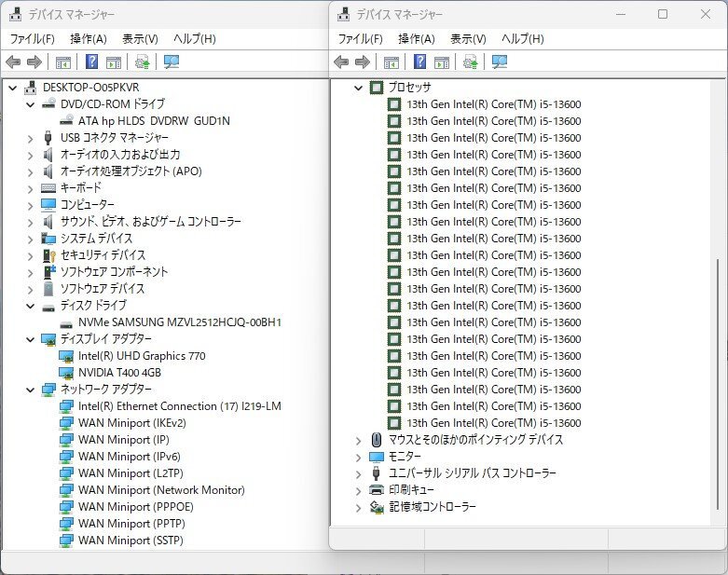Select the Intel(R) Ethernet Connection I219-LM adapter
The width and height of the screenshot is (728, 575).
tap(179, 406)
